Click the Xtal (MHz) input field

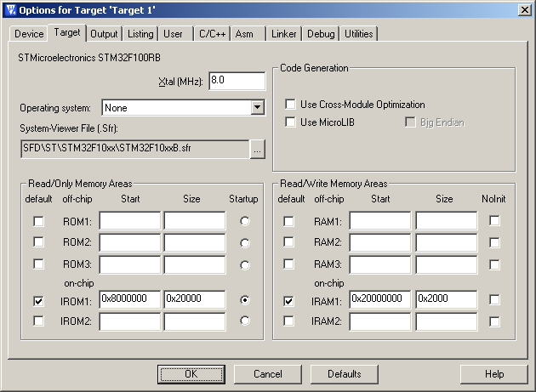pyautogui.click(x=237, y=81)
